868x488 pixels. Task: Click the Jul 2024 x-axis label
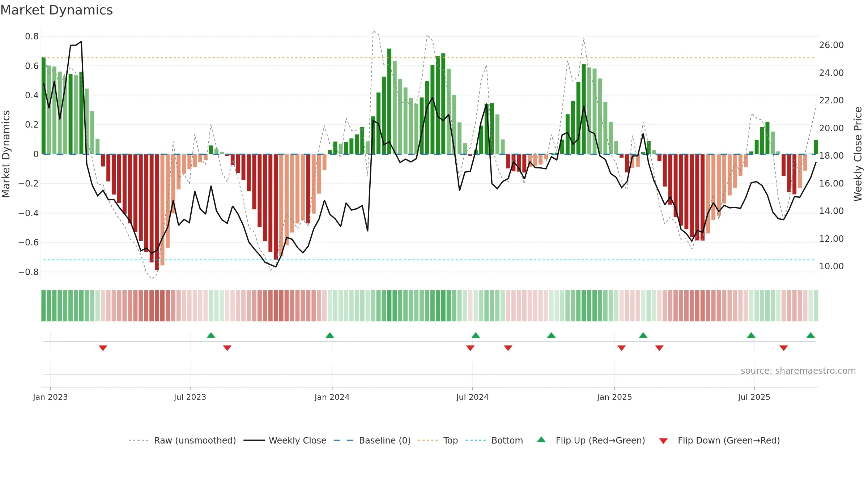[472, 397]
